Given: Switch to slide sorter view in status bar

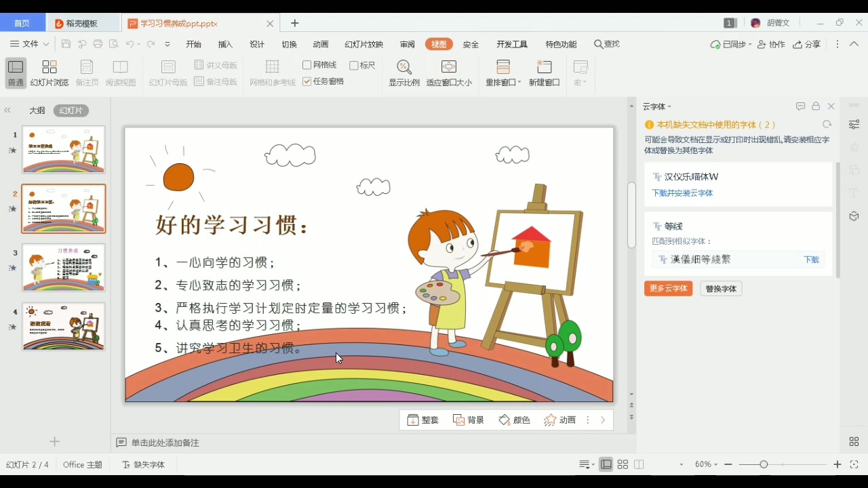Looking at the screenshot, I should click(623, 464).
